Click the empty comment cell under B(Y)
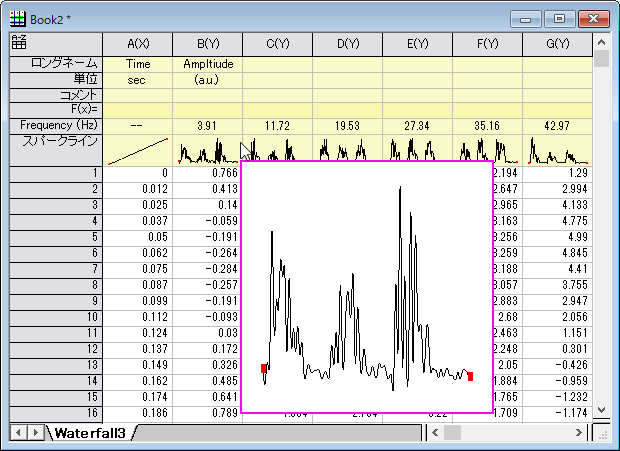 [208, 95]
